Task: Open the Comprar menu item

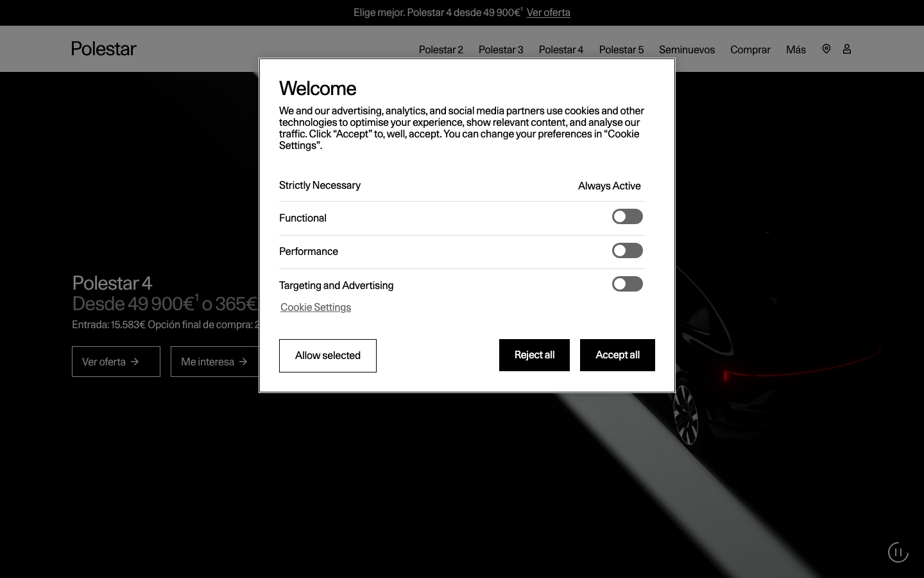Action: [x=750, y=49]
